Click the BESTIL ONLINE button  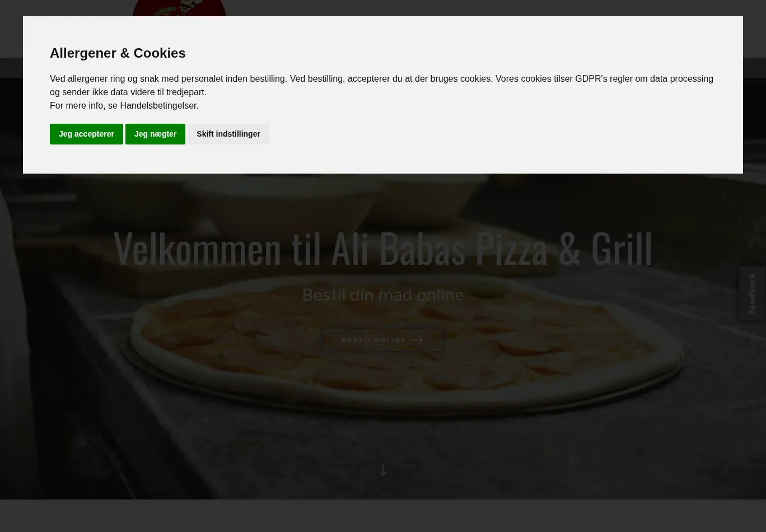click(x=382, y=340)
